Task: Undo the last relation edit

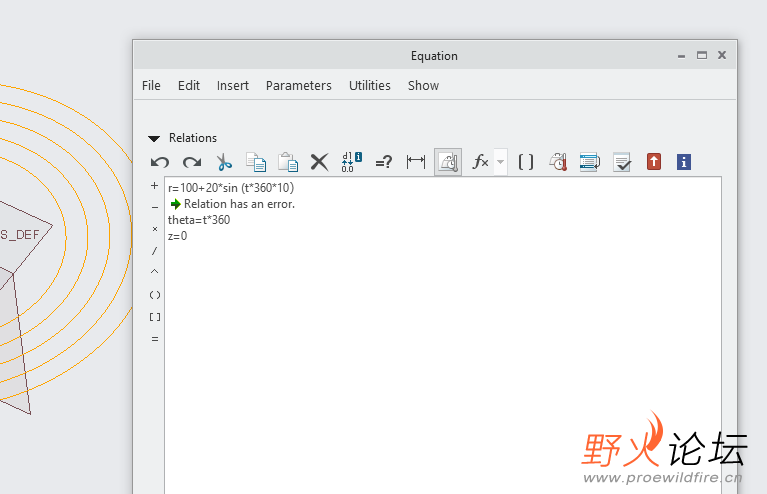Action: tap(160, 162)
